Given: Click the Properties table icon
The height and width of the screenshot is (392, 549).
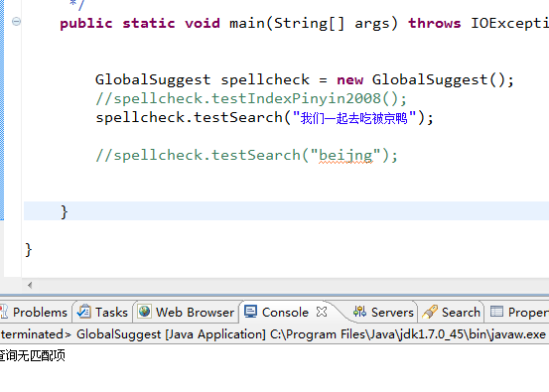Looking at the screenshot, I should 496,312.
